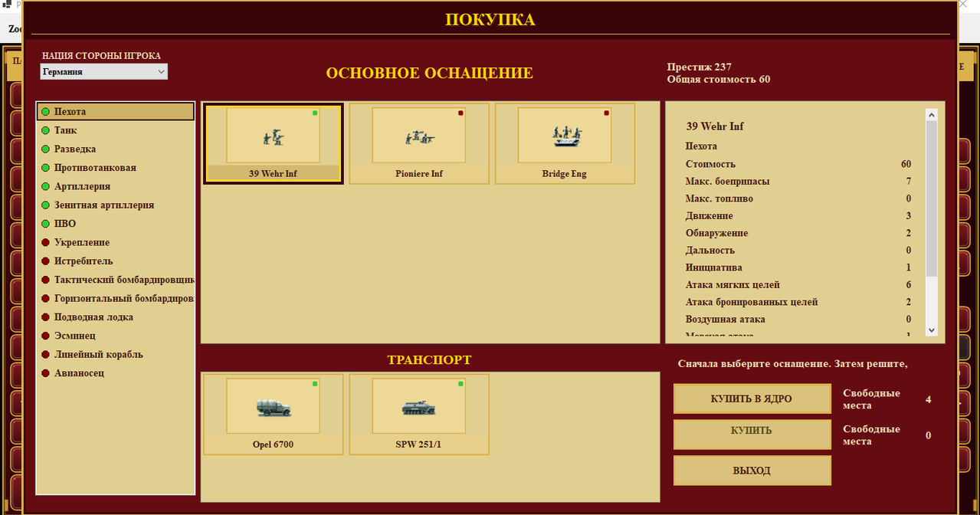Image resolution: width=980 pixels, height=515 pixels.
Task: Click the 39 Wehr Inf soldiers icon
Action: click(x=273, y=137)
